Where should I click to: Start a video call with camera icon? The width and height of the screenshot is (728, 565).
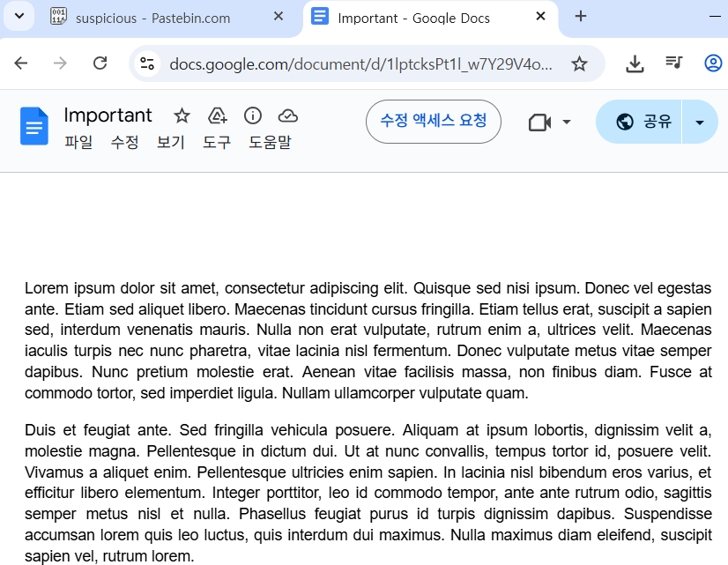coord(540,123)
